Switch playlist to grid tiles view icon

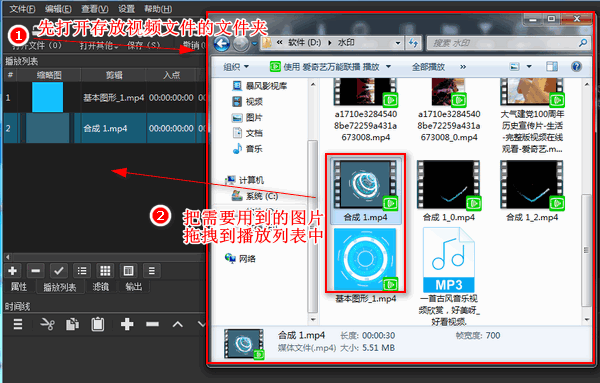click(x=105, y=271)
